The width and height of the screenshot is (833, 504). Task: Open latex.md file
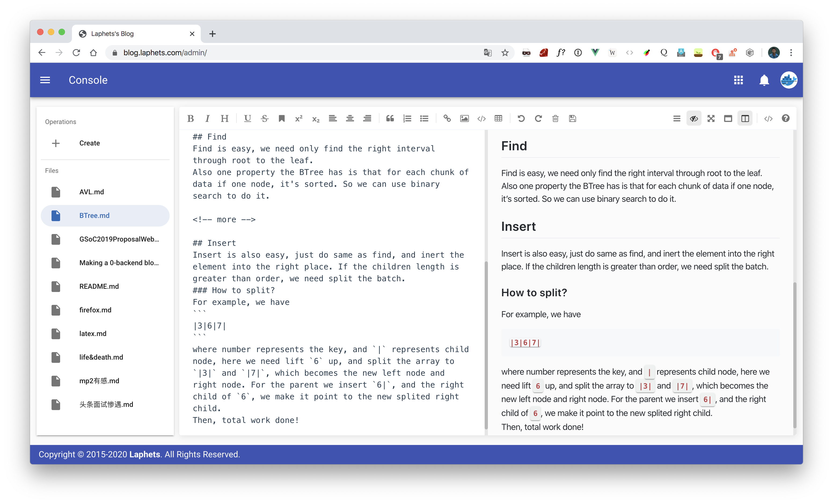point(105,334)
